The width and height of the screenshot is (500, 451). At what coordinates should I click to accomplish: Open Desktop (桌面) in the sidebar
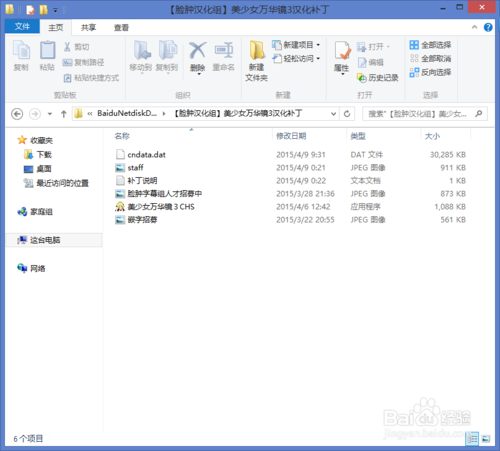coord(38,169)
